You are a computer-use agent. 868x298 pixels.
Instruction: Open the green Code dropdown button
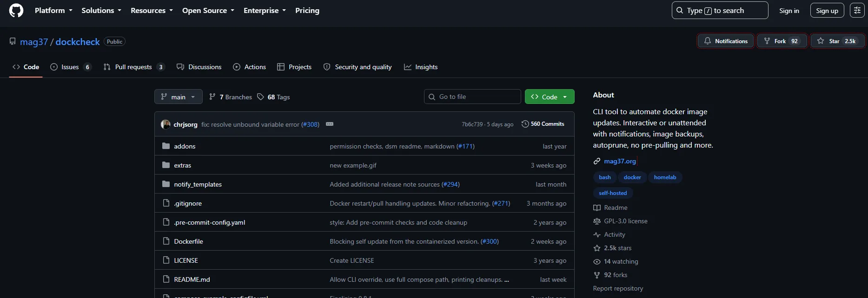pos(550,97)
